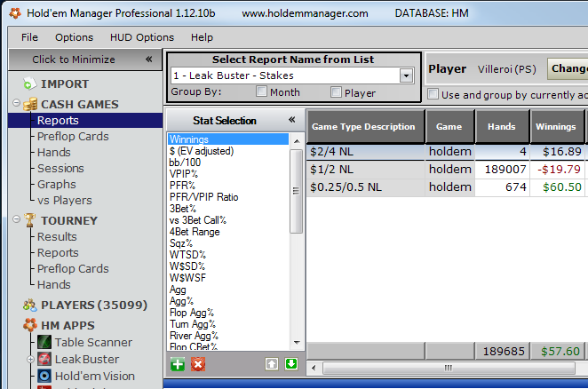Select the $0.25/0.5 NL row
Image resolution: width=588 pixels, height=389 pixels.
click(x=446, y=187)
